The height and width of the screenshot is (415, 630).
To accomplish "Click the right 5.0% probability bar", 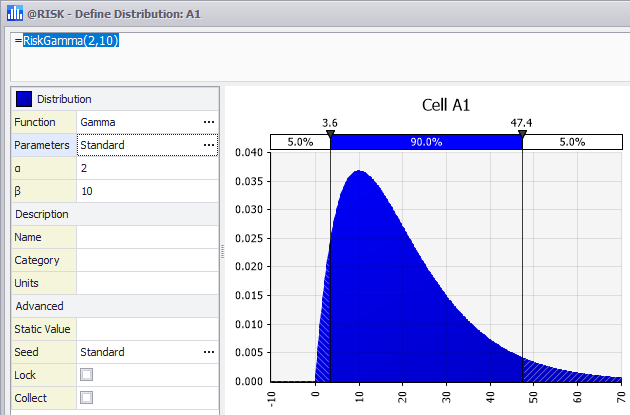I will point(571,142).
